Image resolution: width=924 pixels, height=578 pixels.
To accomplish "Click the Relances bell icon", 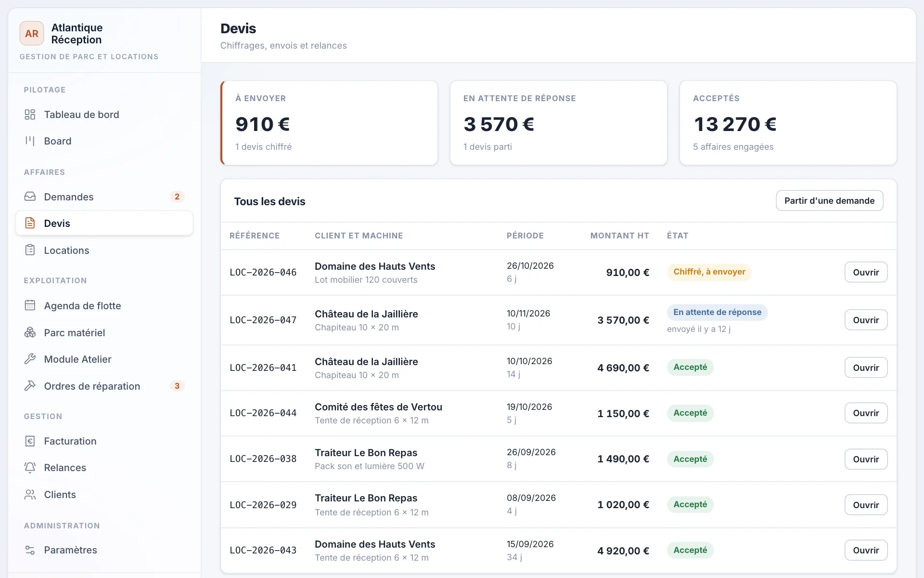I will point(30,467).
